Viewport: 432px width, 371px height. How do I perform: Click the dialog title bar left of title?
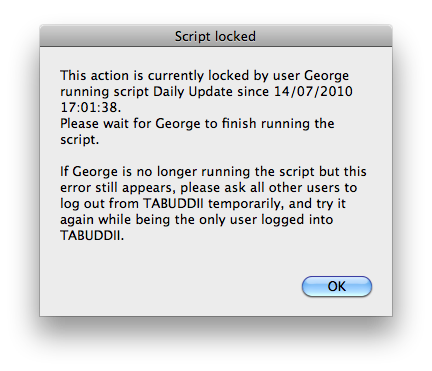pyautogui.click(x=107, y=36)
